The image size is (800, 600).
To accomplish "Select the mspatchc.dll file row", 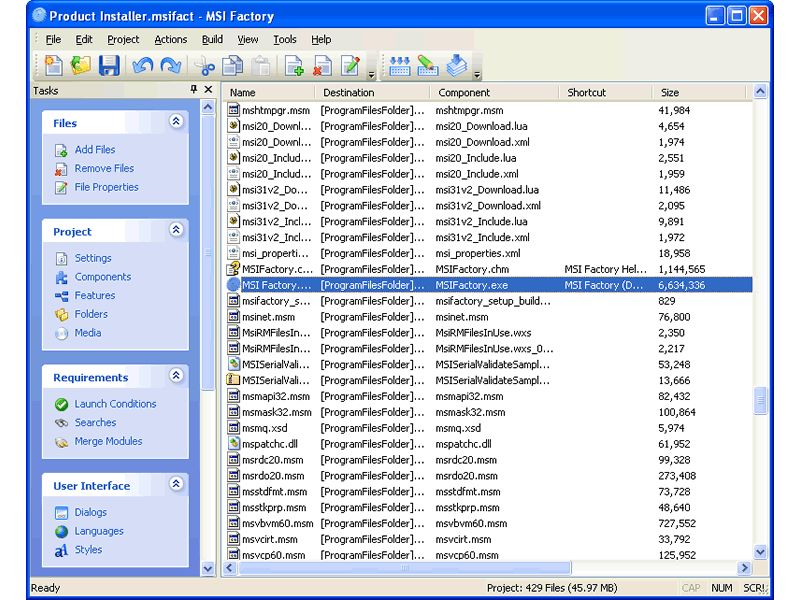I will point(489,444).
